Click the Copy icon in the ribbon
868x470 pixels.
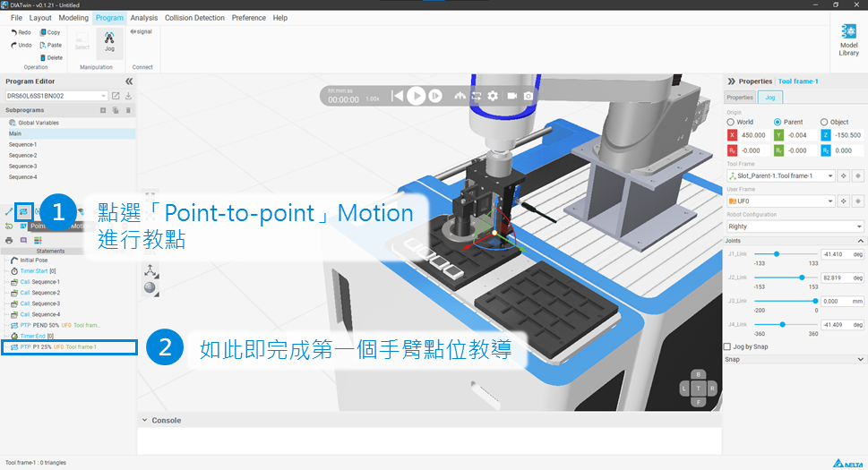point(43,32)
